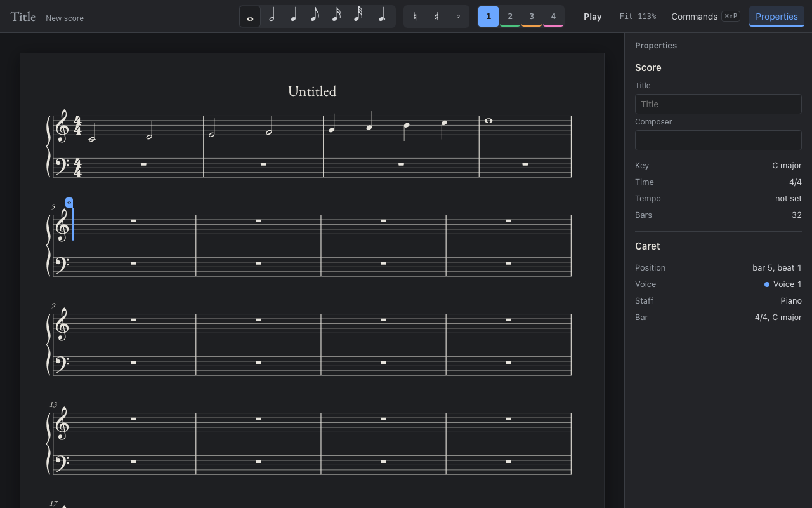
Task: Edit the bars count 32
Action: tap(797, 215)
